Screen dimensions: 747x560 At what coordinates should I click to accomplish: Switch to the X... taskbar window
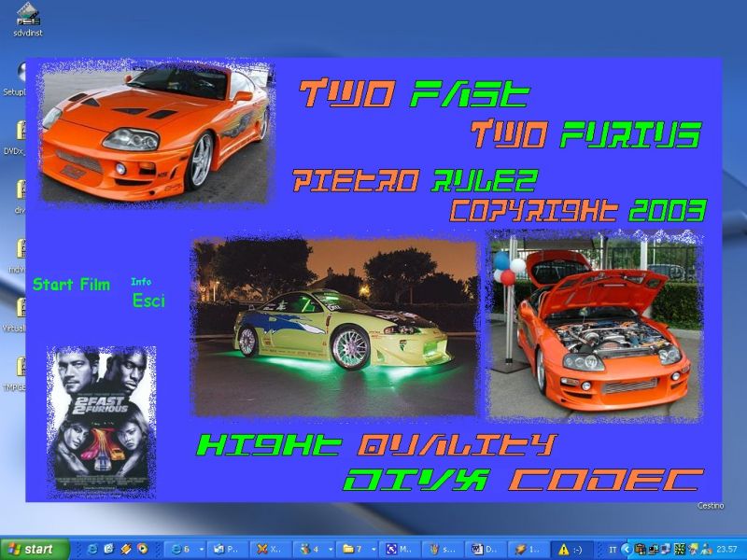pos(271,549)
